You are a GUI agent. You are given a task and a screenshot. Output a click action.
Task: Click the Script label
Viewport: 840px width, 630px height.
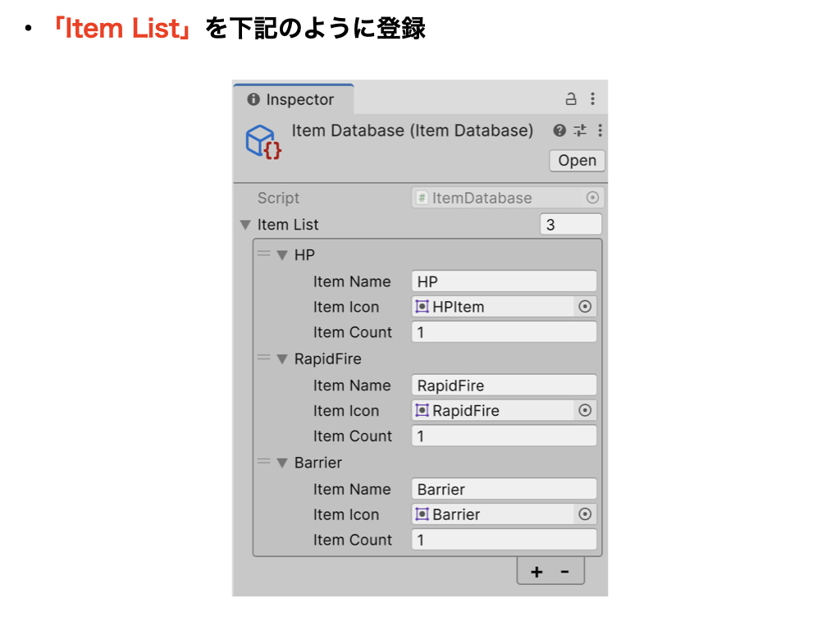pos(278,199)
